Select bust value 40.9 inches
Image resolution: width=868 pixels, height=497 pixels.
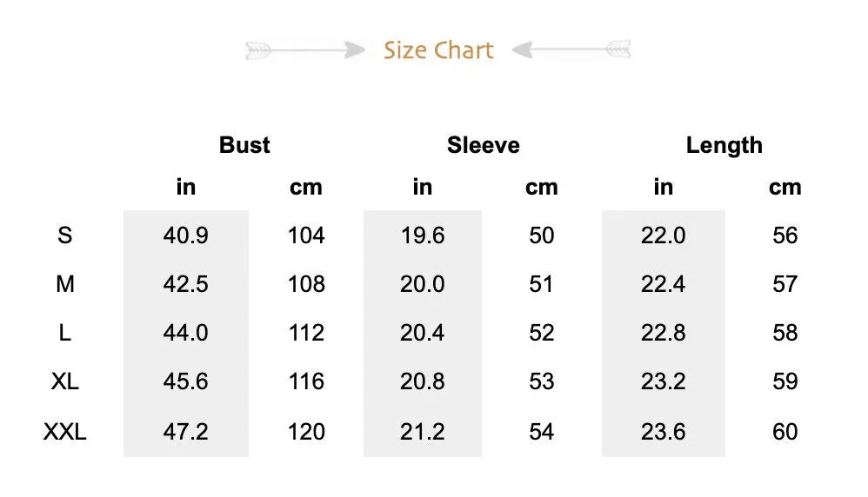(x=185, y=235)
